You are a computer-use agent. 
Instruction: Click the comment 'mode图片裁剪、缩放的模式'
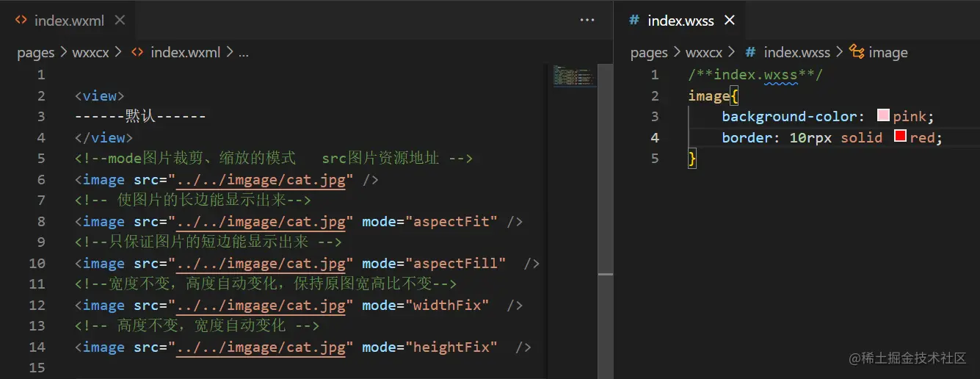pyautogui.click(x=203, y=158)
